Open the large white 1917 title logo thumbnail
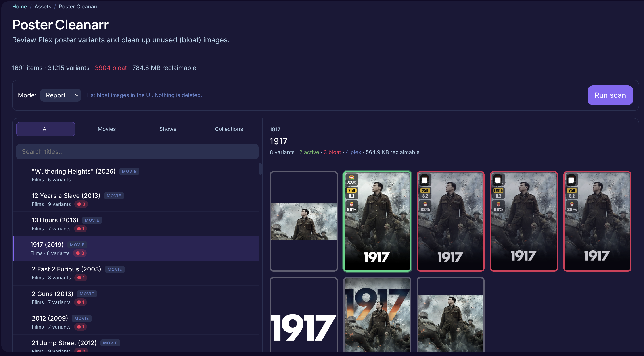The image size is (644, 356). point(304,315)
